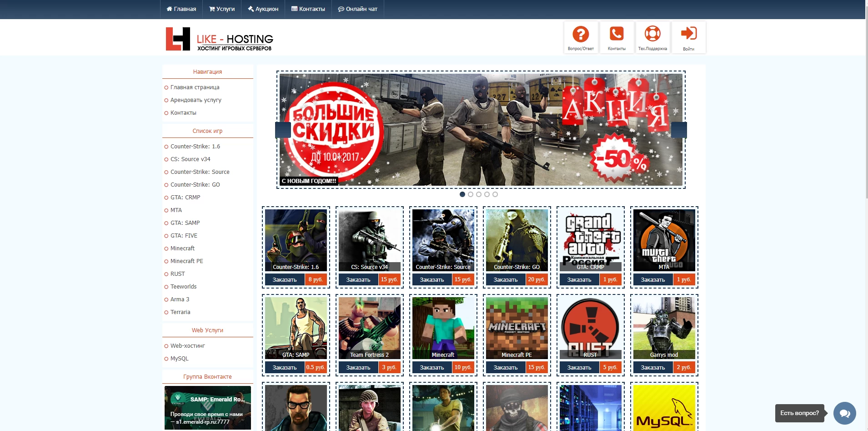Click the Garrys mod thumbnail
Image resolution: width=868 pixels, height=431 pixels.
point(664,328)
